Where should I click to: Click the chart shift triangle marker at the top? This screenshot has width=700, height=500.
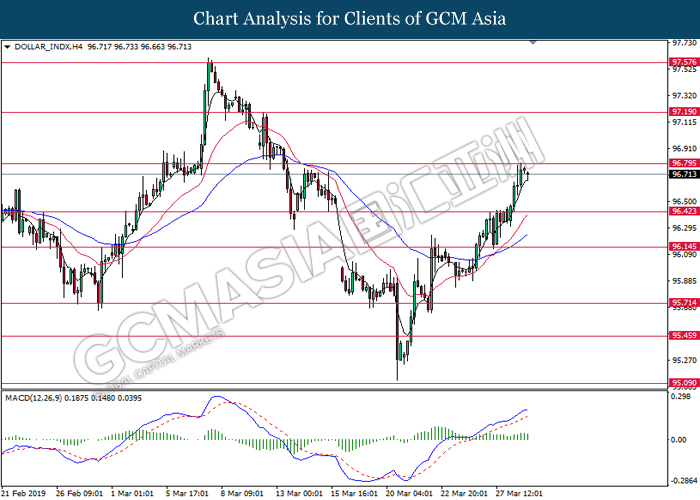point(533,42)
